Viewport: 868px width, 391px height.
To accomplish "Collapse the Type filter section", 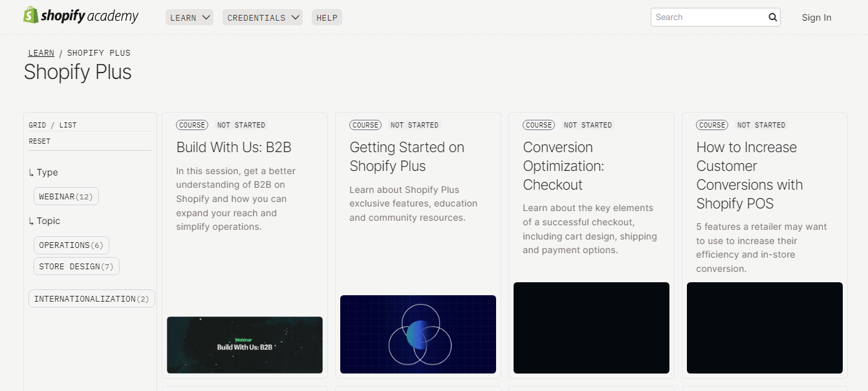I will coord(43,172).
